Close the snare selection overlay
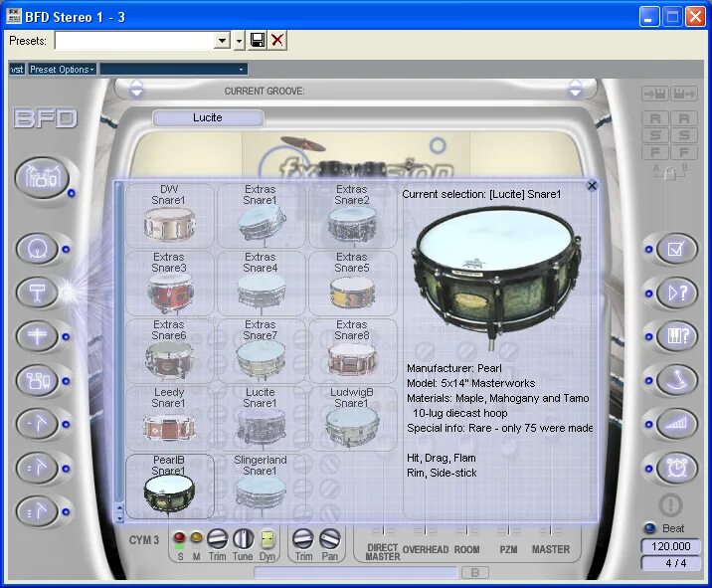 coord(592,185)
